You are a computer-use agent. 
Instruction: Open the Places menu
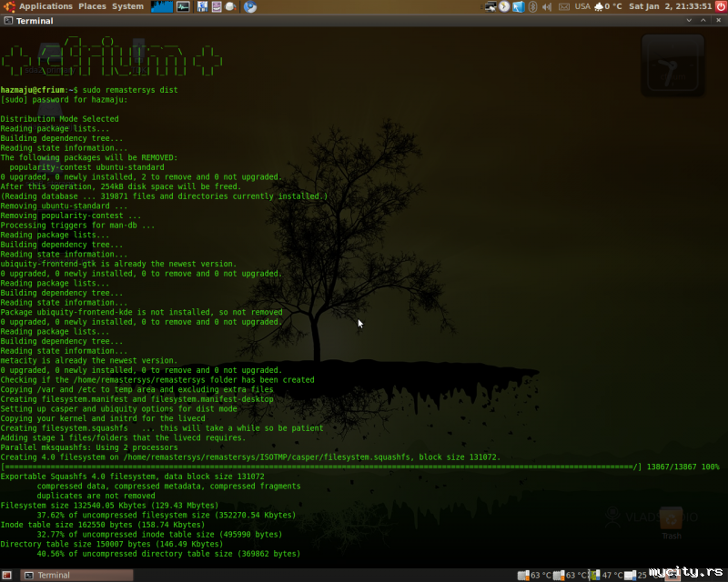(92, 6)
